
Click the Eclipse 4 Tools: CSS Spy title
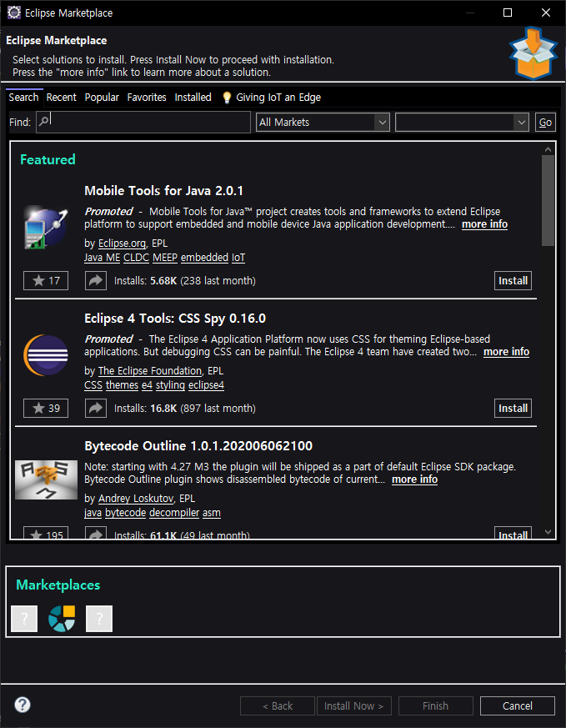pyautogui.click(x=175, y=319)
